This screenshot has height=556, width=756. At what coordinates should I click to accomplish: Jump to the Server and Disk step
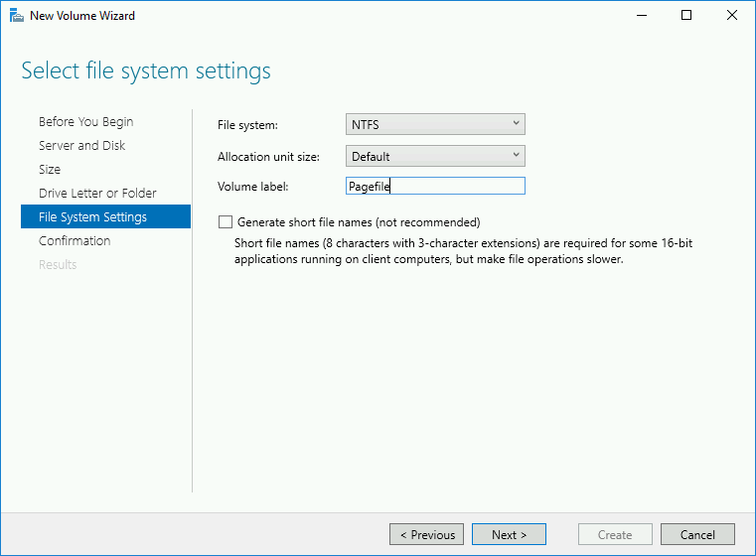[81, 146]
